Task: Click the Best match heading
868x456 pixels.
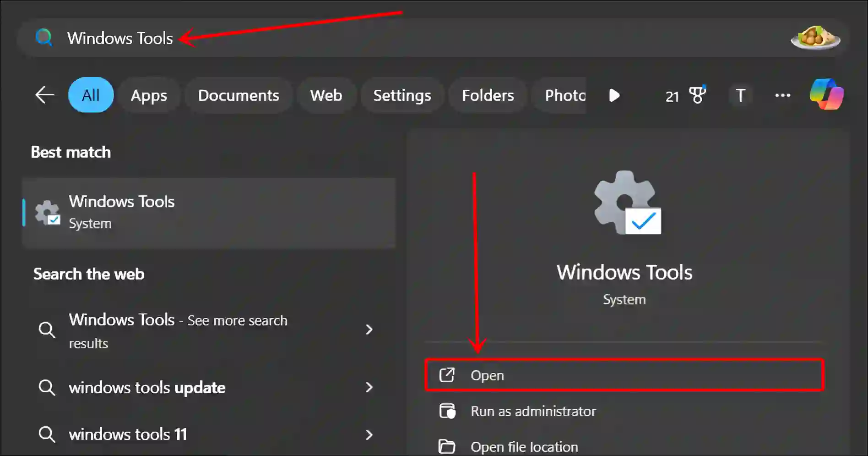Action: click(x=71, y=152)
